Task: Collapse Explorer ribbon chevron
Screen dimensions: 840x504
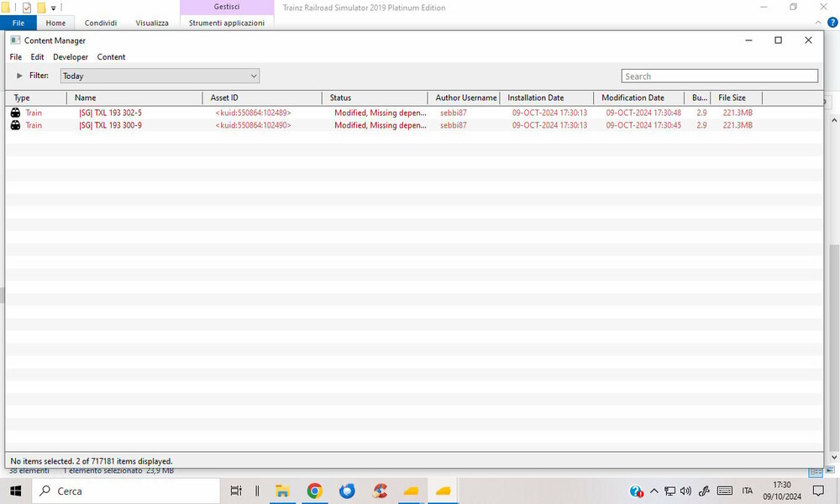Action: [x=818, y=23]
